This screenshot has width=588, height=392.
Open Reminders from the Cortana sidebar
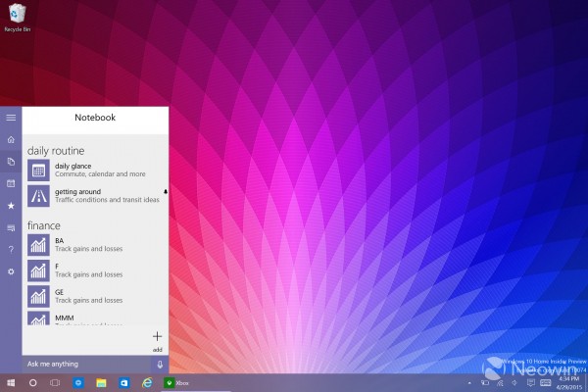(x=11, y=183)
